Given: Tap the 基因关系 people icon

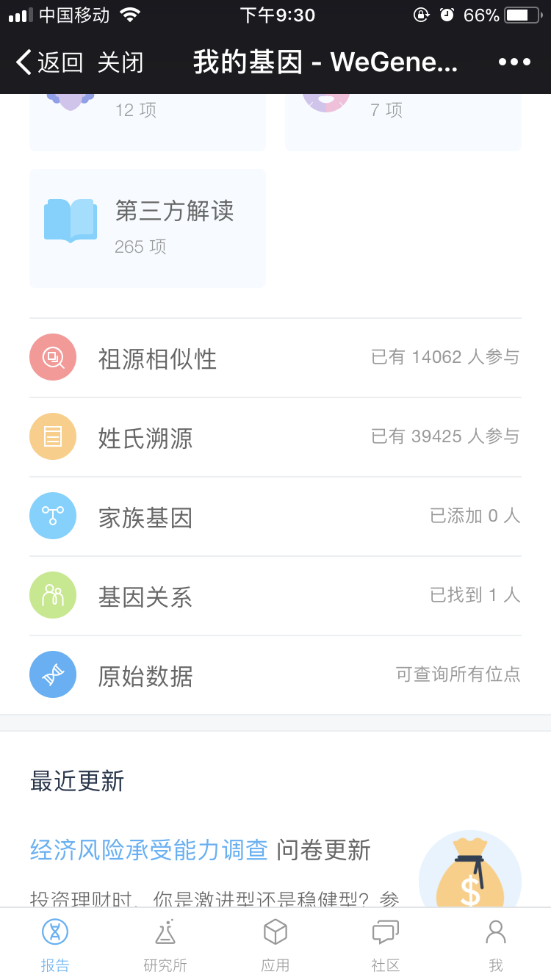Looking at the screenshot, I should pyautogui.click(x=53, y=595).
